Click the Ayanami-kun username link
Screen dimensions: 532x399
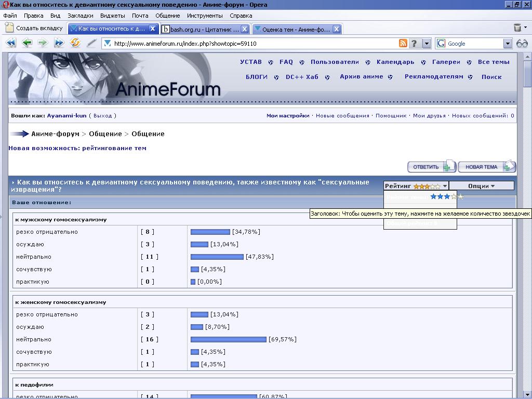point(67,116)
